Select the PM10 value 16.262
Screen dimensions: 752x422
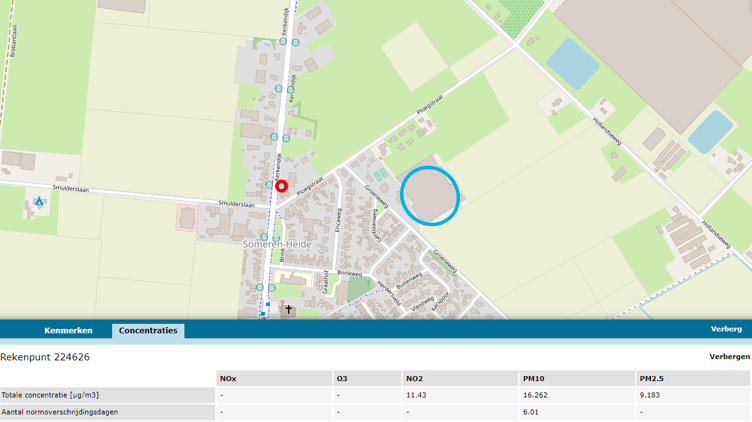[535, 395]
